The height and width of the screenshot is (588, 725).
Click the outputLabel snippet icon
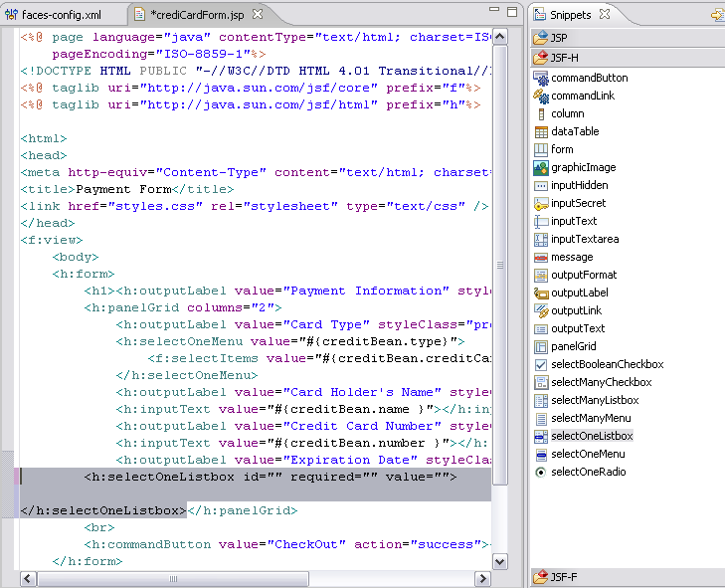tap(541, 293)
